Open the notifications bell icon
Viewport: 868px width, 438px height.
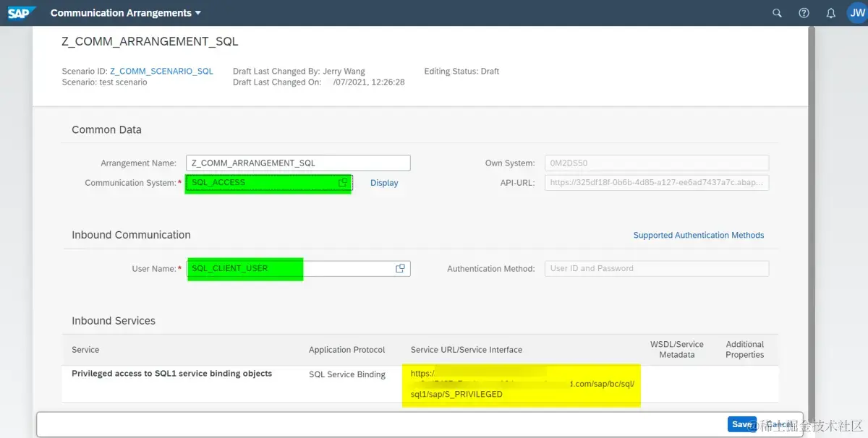[830, 13]
